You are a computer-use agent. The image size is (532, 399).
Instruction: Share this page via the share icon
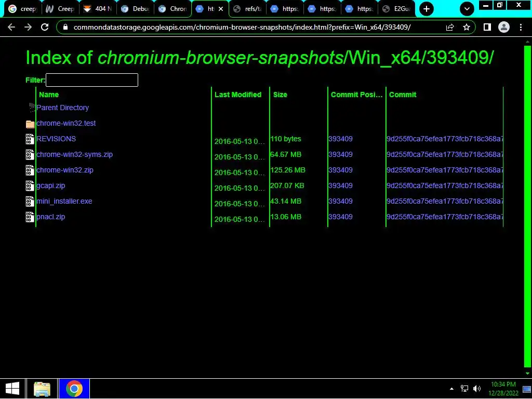450,27
